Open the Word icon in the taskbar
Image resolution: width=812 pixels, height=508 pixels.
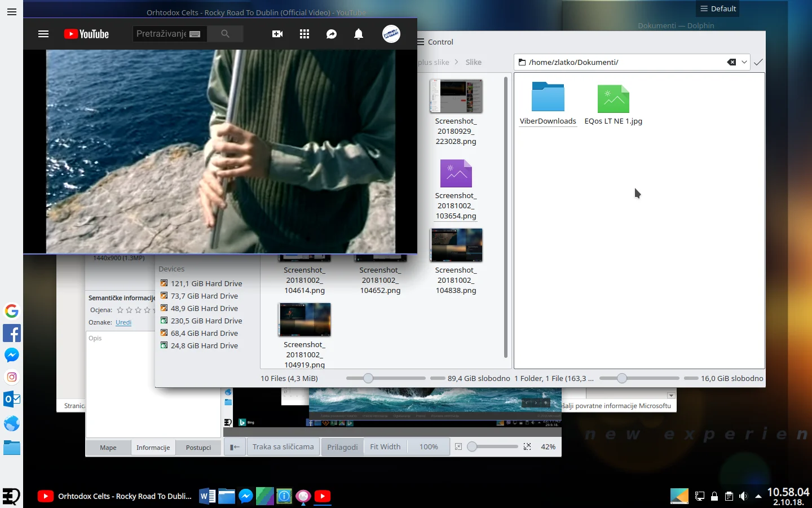(207, 496)
